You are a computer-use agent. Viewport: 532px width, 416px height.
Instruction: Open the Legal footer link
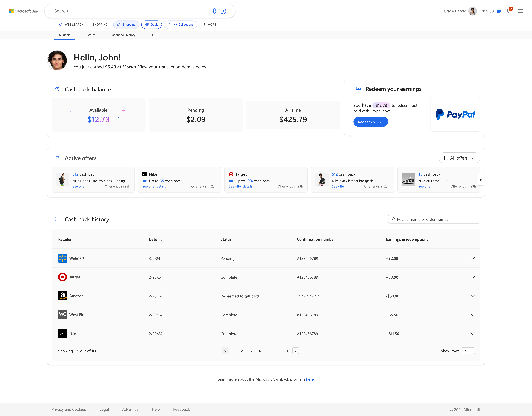[x=104, y=409]
